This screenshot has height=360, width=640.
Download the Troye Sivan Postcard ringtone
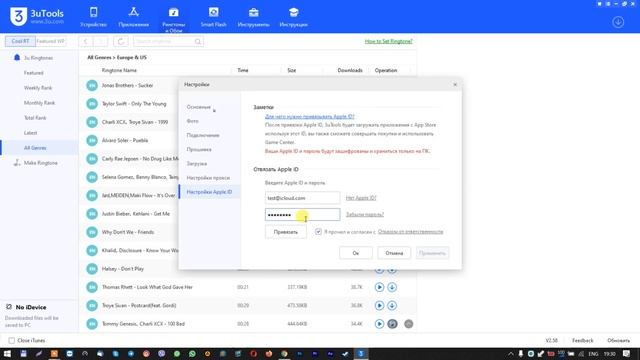(x=392, y=306)
